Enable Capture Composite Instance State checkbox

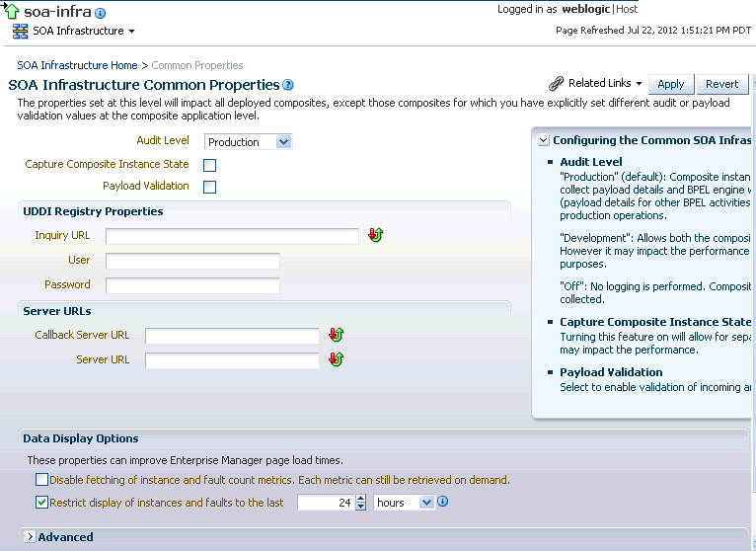click(x=210, y=165)
